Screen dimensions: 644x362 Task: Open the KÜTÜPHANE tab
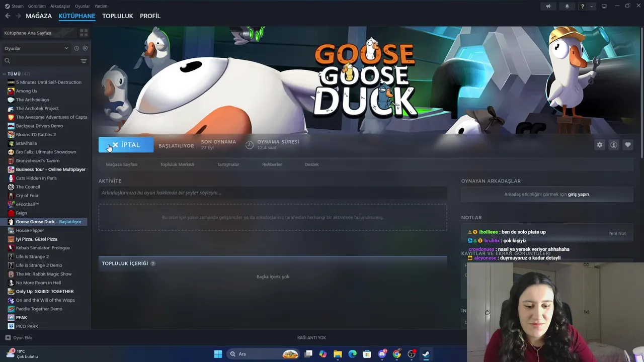pyautogui.click(x=77, y=16)
